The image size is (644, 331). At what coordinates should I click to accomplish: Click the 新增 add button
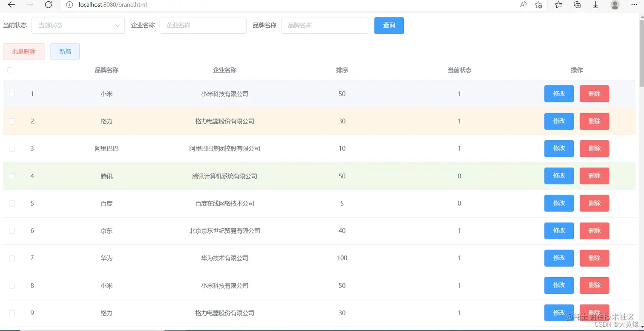pos(65,51)
